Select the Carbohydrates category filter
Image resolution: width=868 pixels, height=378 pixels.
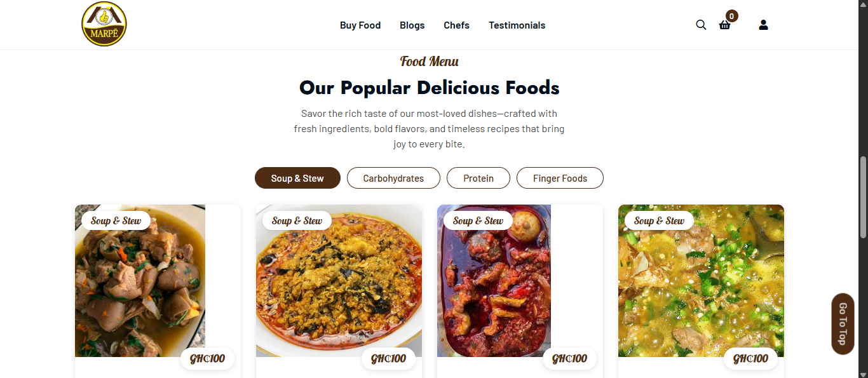[393, 178]
